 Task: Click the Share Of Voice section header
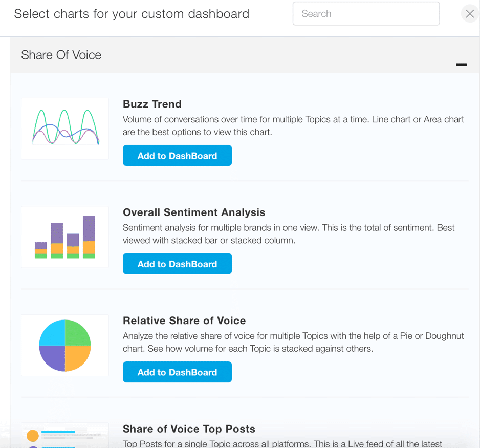pyautogui.click(x=245, y=55)
